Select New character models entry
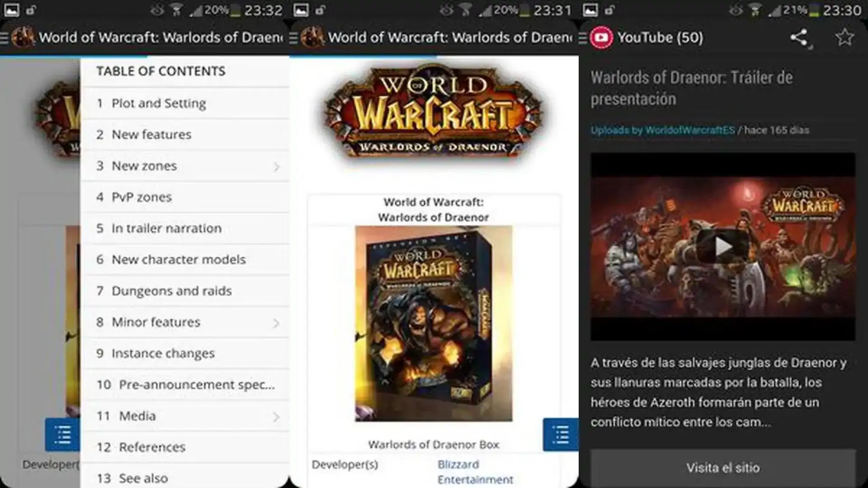The width and height of the screenshot is (868, 488). tap(184, 260)
